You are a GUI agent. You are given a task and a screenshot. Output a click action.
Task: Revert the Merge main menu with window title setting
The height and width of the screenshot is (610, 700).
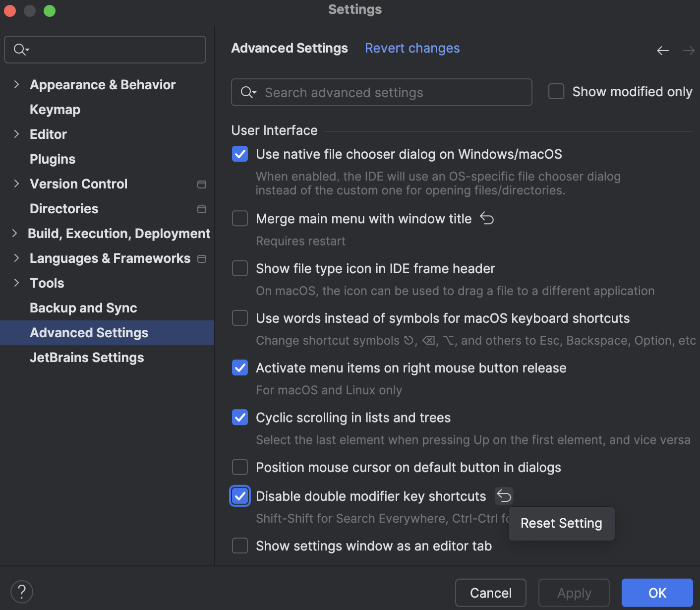coord(486,218)
